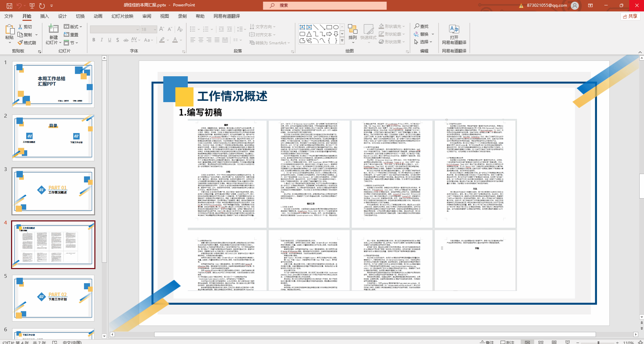Viewport: 644px width, 344px height.
Task: Select the text box shape in shapes gallery
Action: point(302,27)
